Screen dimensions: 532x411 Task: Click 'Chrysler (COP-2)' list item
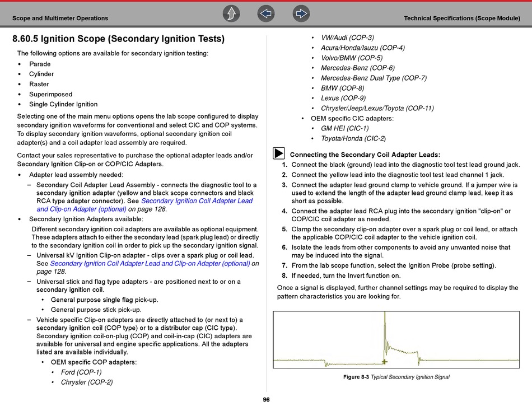[x=87, y=382]
